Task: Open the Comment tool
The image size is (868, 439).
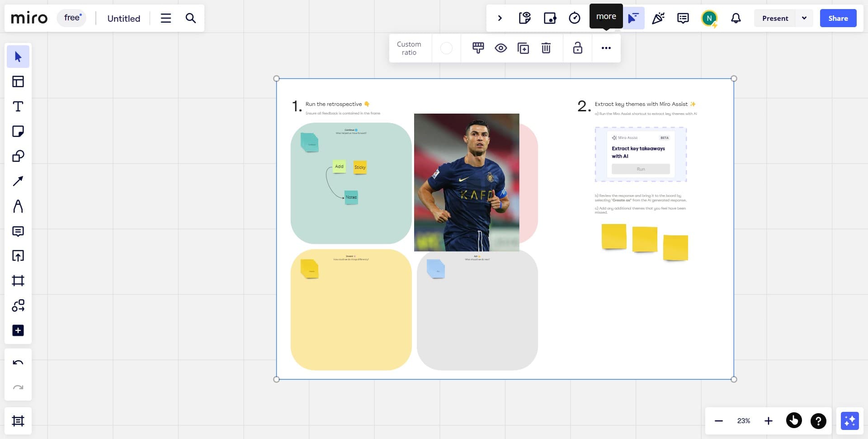Action: (18, 232)
